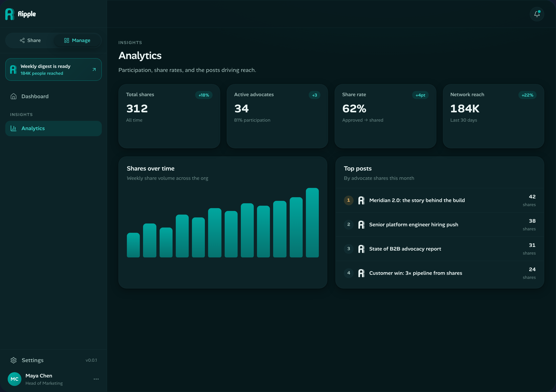This screenshot has height=392, width=556.
Task: Click the Total shares value 312
Action: [137, 109]
